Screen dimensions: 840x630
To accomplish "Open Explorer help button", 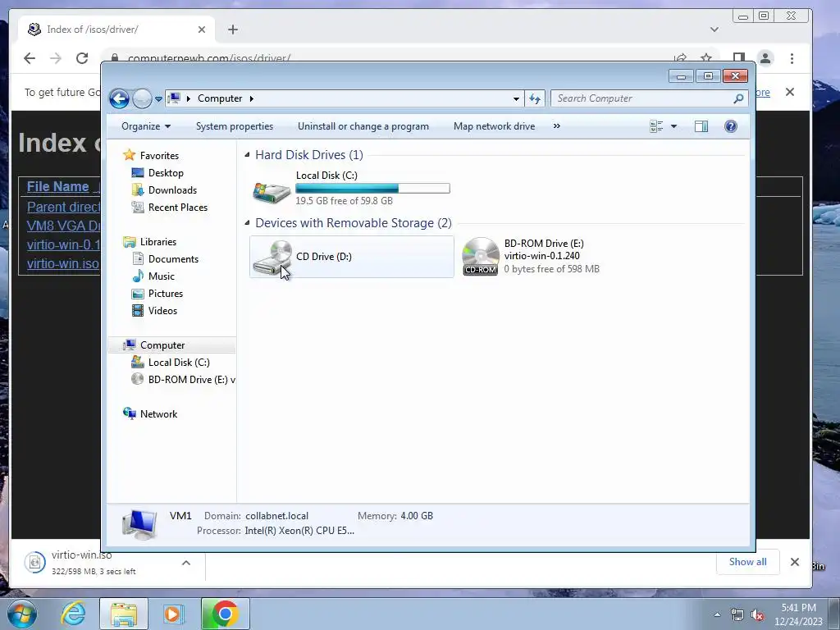I will [731, 126].
